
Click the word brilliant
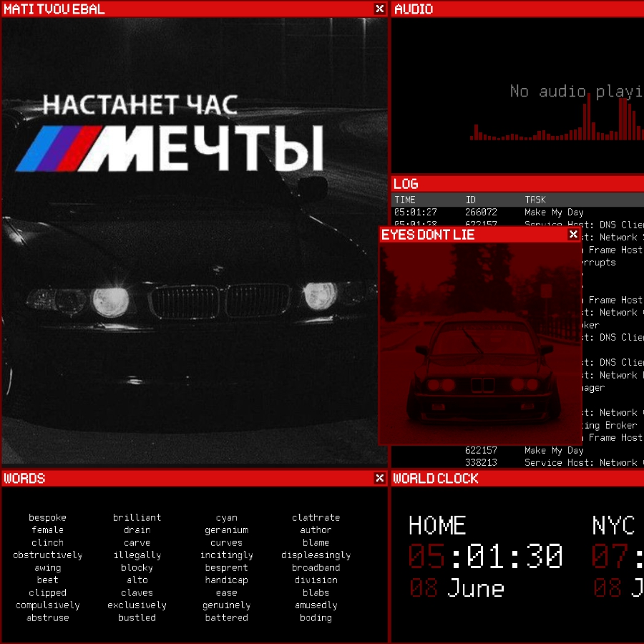[137, 517]
